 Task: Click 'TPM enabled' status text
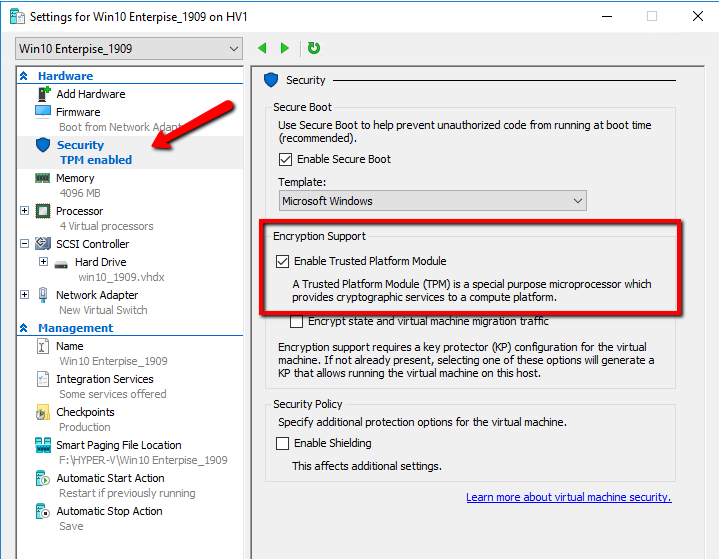[x=96, y=160]
